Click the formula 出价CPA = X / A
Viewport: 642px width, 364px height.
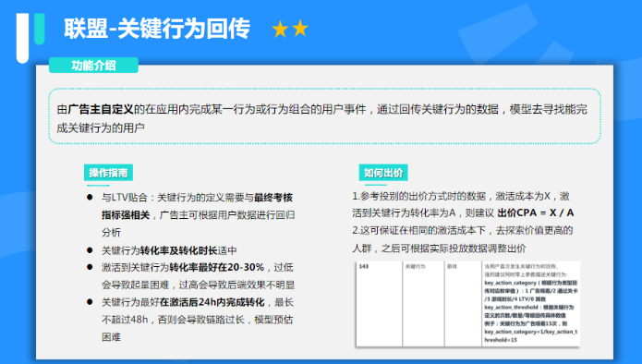click(x=536, y=212)
